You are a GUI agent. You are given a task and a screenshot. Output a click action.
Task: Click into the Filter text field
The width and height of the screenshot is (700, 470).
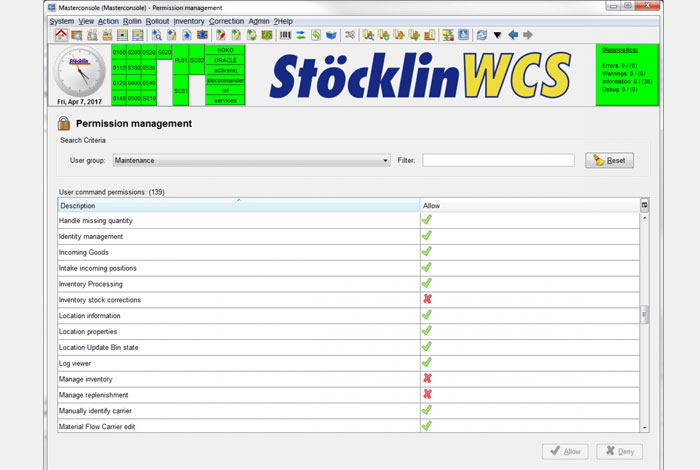point(498,160)
